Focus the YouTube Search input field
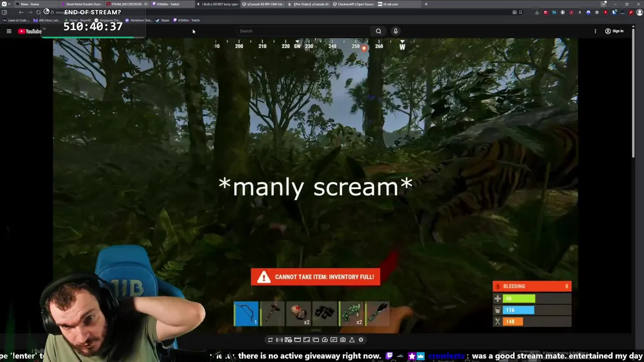The height and width of the screenshot is (362, 644). [304, 31]
